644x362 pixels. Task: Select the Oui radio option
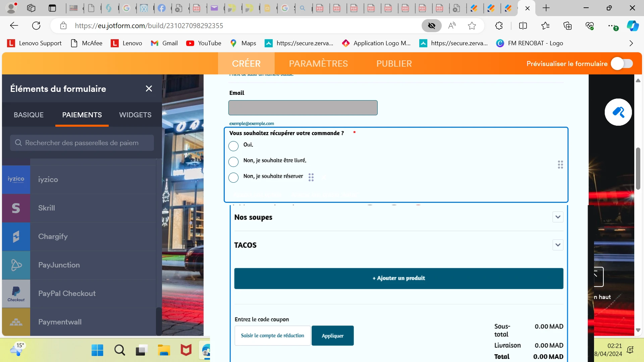[233, 146]
